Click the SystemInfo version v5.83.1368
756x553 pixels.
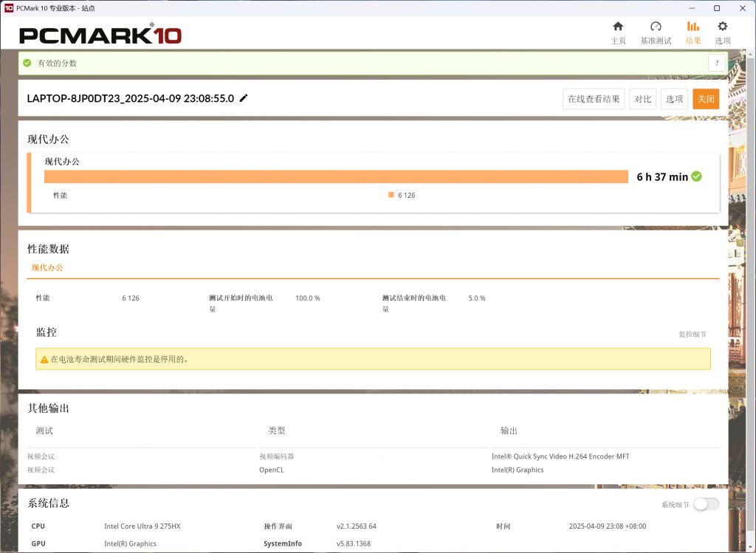354,543
